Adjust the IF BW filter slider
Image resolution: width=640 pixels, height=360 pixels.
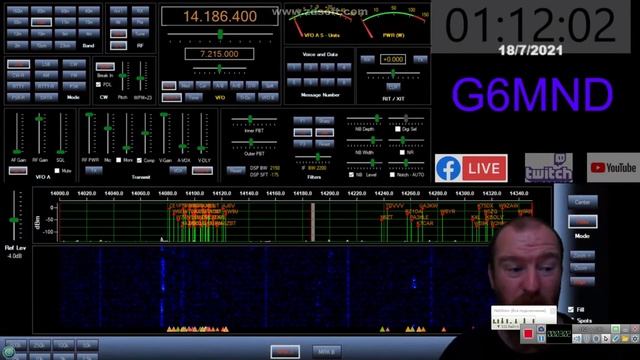313,157
